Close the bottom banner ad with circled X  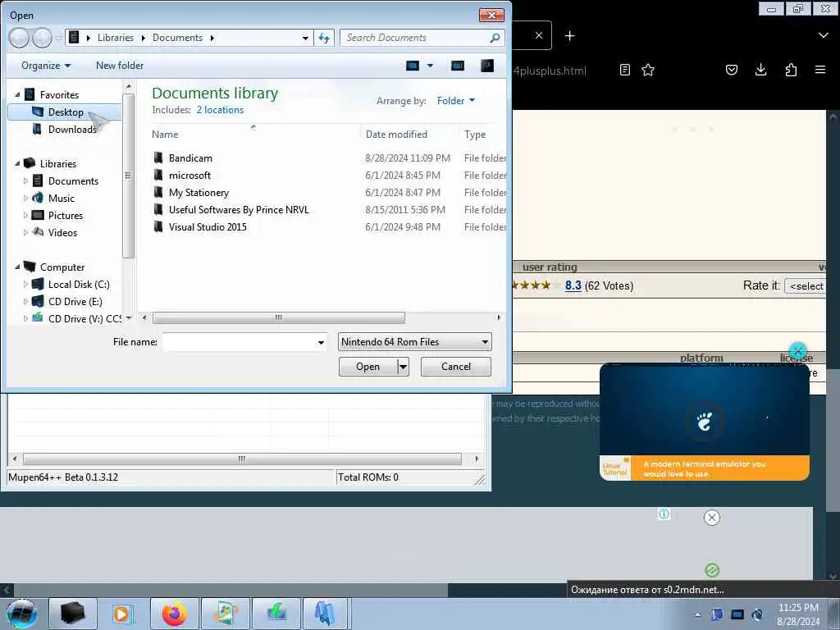711,518
